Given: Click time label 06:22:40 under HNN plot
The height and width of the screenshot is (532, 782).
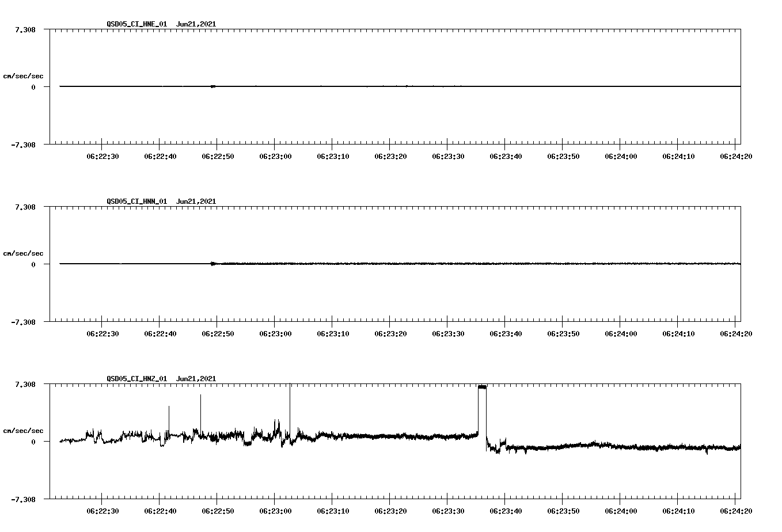Looking at the screenshot, I should point(160,333).
